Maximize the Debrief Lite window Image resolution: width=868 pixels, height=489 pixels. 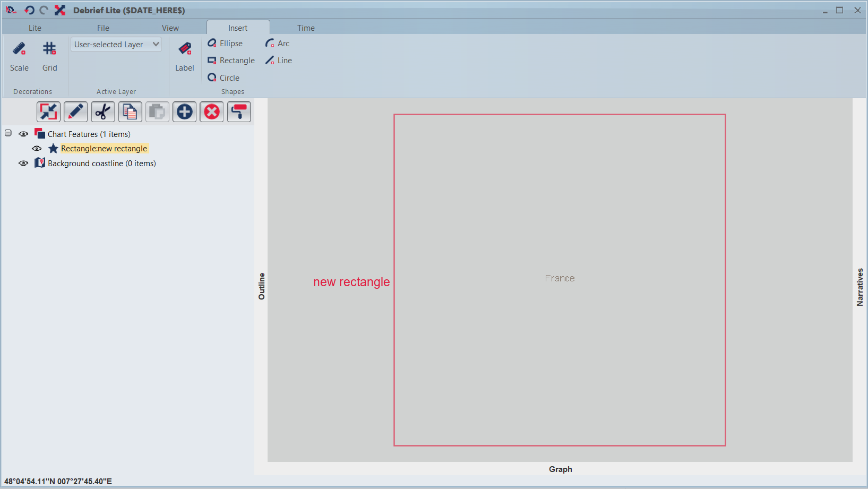839,10
